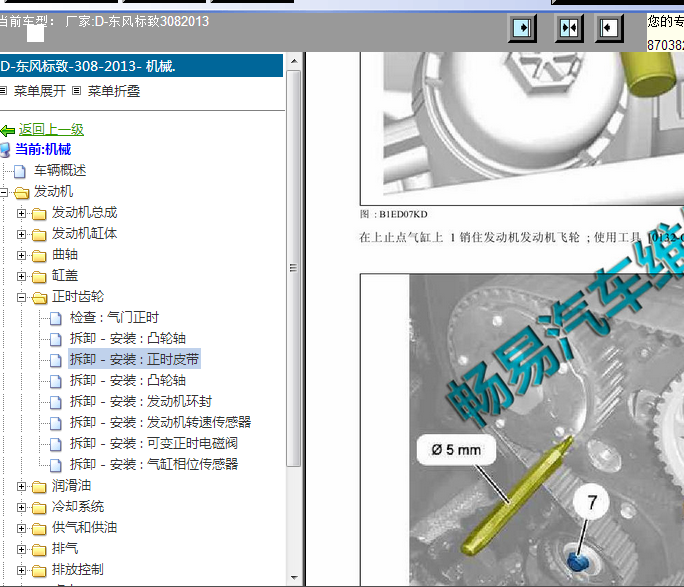Open 拆卸-安装：可变正时电磁阀 entry
The image size is (684, 587).
[154, 443]
